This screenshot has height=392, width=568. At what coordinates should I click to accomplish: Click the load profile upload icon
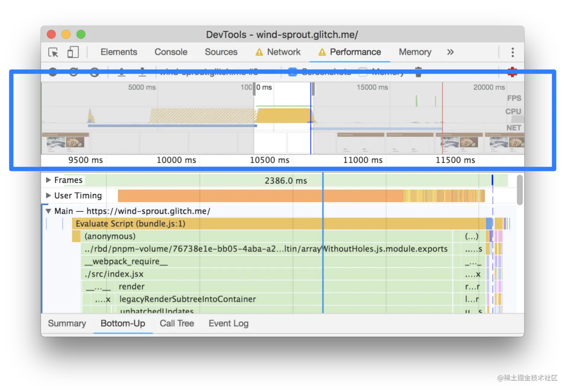[x=121, y=72]
